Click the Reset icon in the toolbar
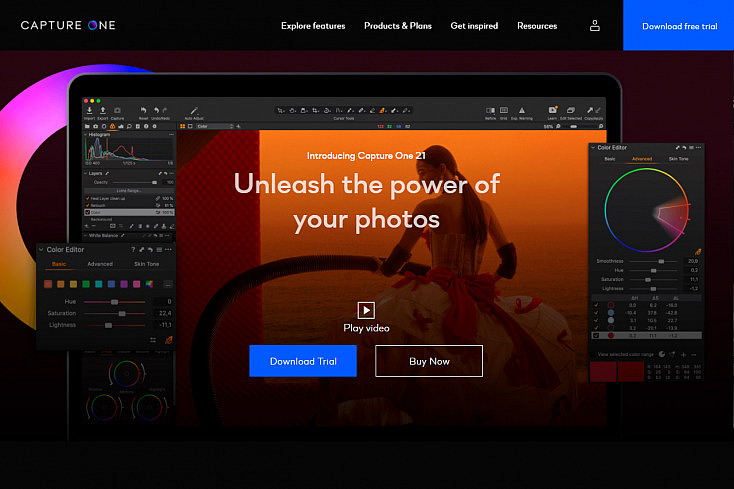The height and width of the screenshot is (489, 734). tap(143, 110)
